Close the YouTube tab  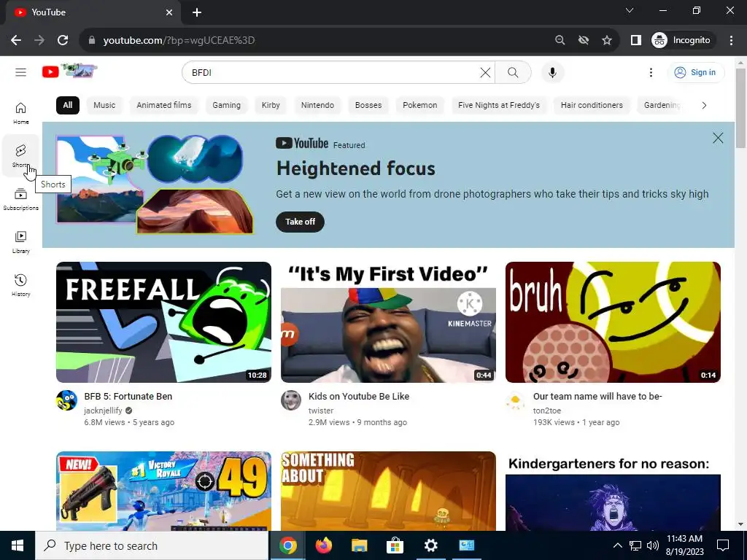coord(169,12)
